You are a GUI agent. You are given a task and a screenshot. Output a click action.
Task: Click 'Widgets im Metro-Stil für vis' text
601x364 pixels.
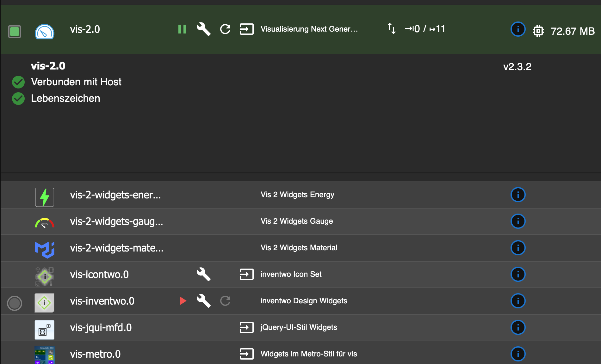tap(309, 354)
